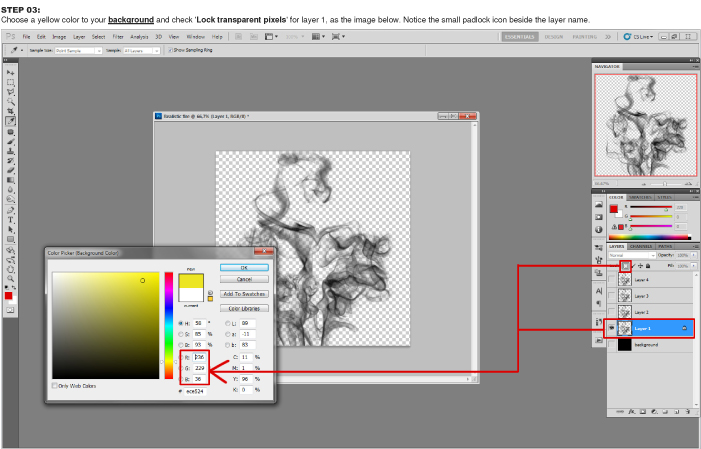Select the Quick Selection tool
This screenshot has width=701, height=449.
(x=10, y=102)
